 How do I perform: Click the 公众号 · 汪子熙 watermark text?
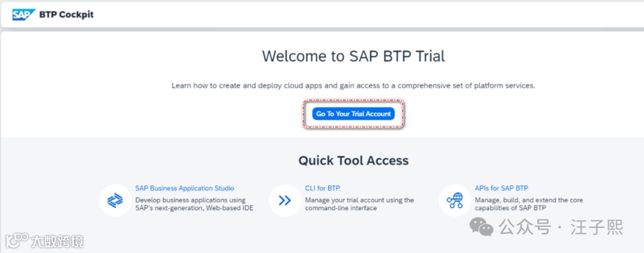(561, 227)
